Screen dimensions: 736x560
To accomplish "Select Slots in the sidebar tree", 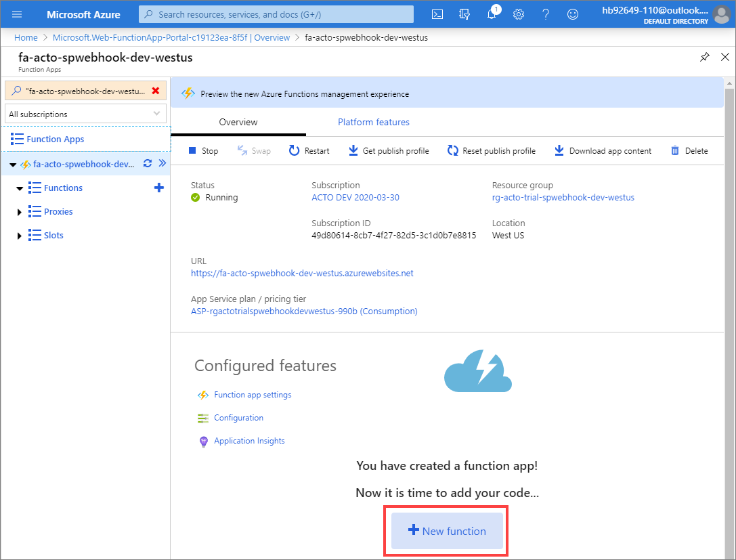I will (53, 235).
